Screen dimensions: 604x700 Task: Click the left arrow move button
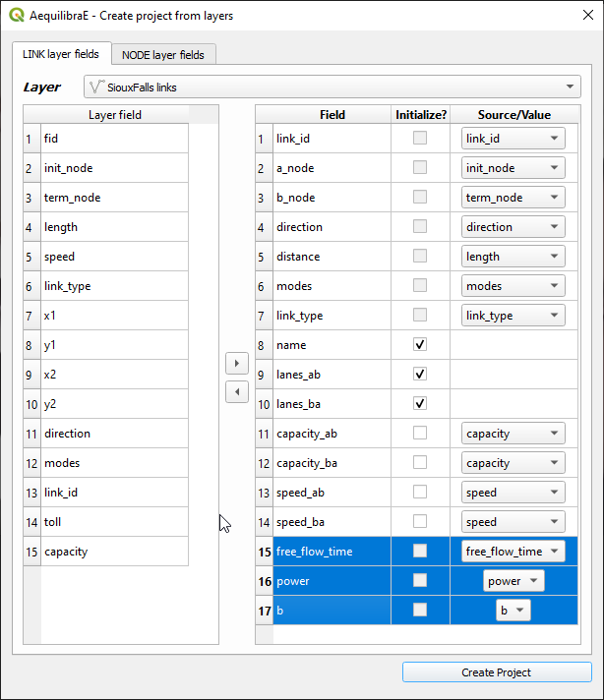tap(237, 392)
